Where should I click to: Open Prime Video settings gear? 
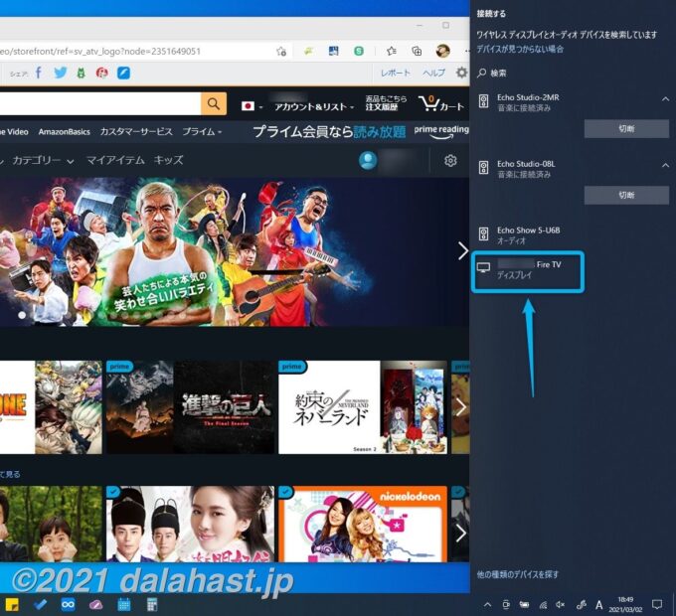(450, 161)
